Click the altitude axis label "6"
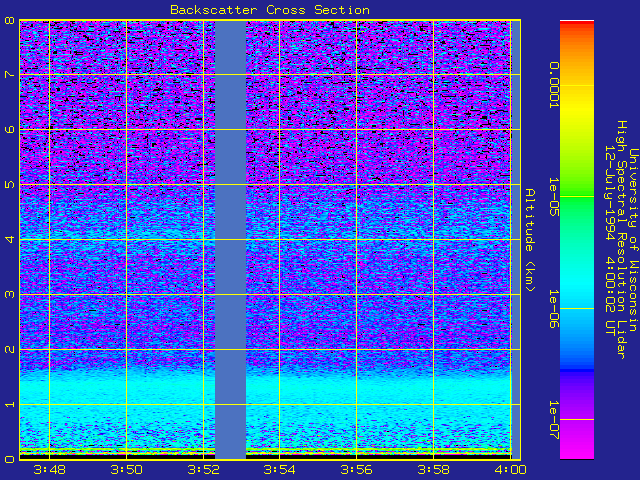This screenshot has width=640, height=480. pyautogui.click(x=9, y=129)
